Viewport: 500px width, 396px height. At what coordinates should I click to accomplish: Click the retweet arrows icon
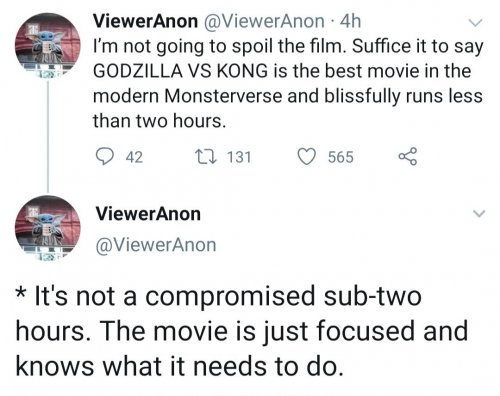[x=206, y=156]
